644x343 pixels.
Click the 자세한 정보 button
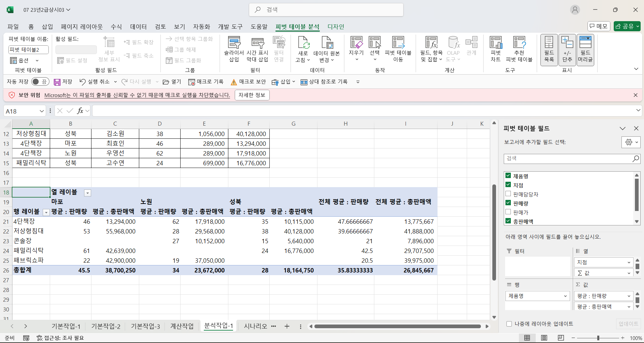252,95
